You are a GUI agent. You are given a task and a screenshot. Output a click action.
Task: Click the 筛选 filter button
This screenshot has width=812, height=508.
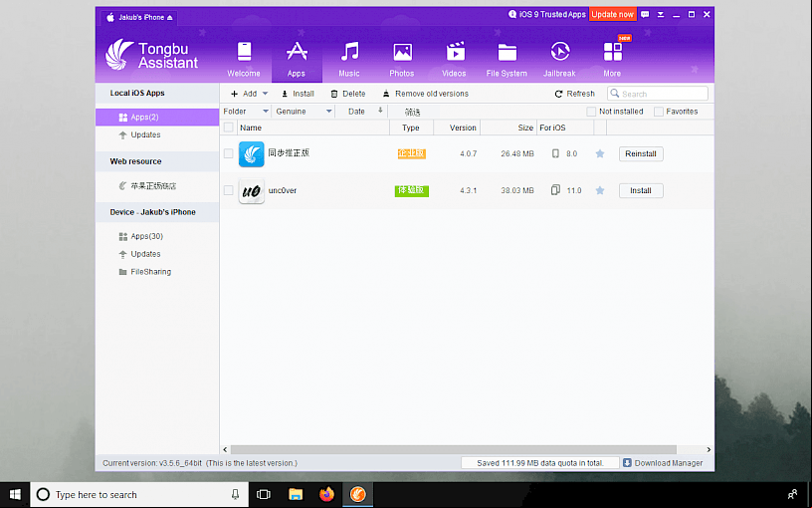point(413,112)
